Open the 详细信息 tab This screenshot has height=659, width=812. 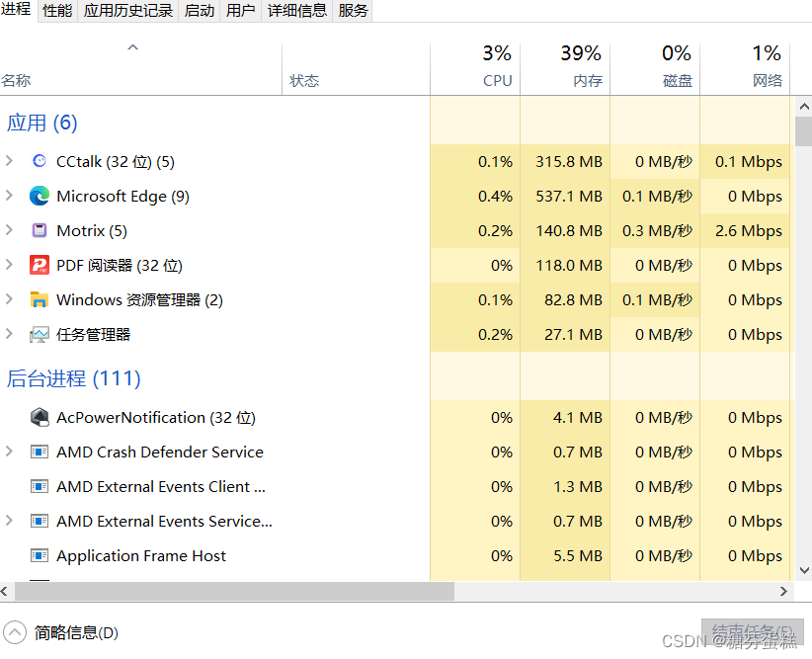297,10
